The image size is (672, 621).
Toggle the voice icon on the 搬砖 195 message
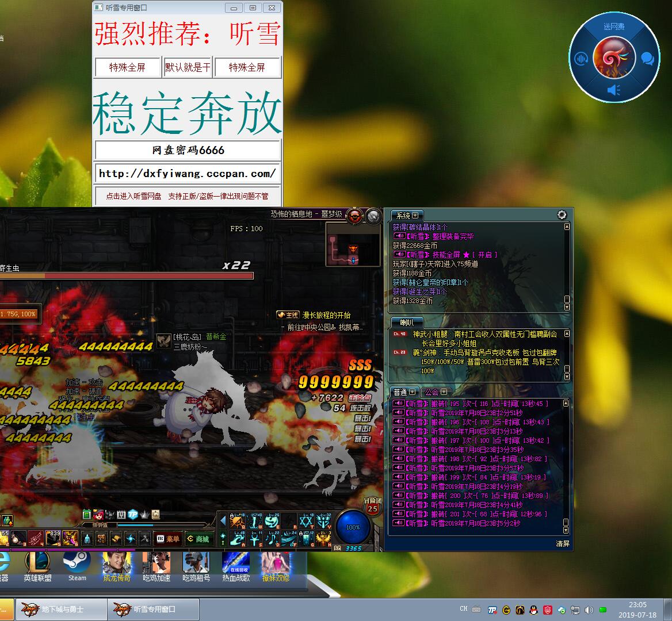pos(399,403)
